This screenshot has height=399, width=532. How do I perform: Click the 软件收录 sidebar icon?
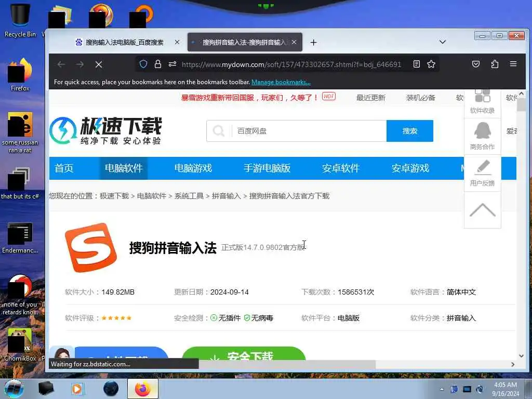pos(483,102)
